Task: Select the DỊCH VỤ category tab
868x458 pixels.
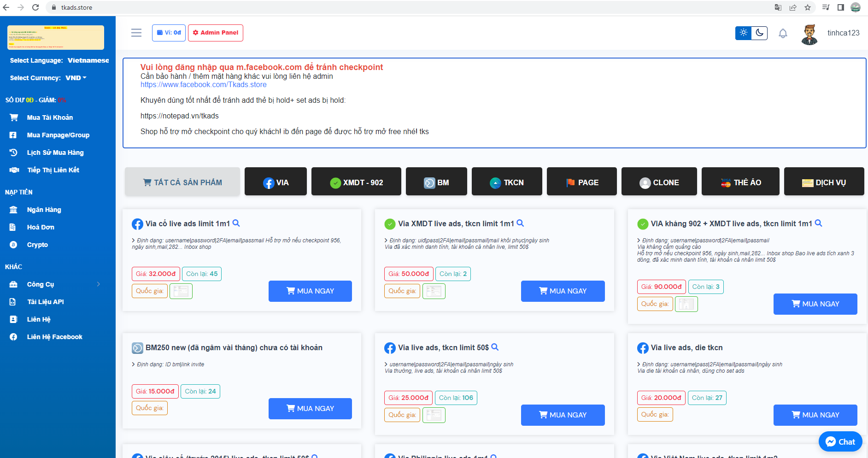Action: (824, 182)
